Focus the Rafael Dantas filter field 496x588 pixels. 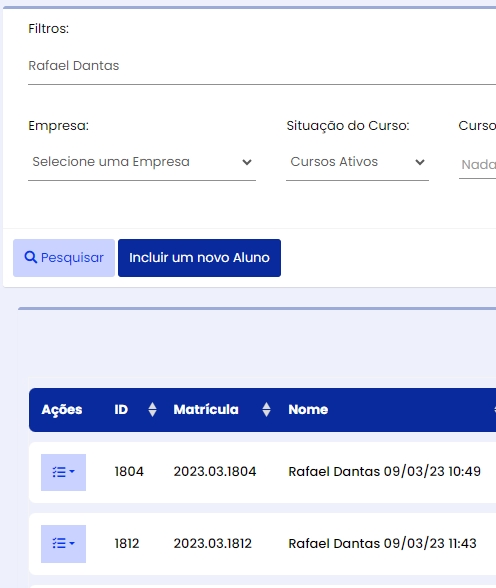[262, 66]
